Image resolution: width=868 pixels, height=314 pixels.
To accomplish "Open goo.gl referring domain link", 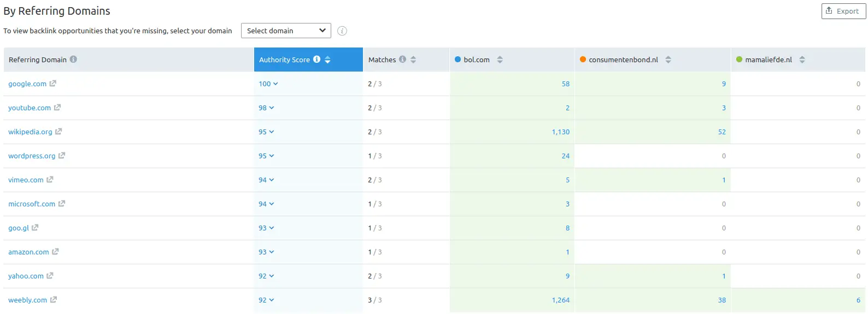I will [19, 228].
